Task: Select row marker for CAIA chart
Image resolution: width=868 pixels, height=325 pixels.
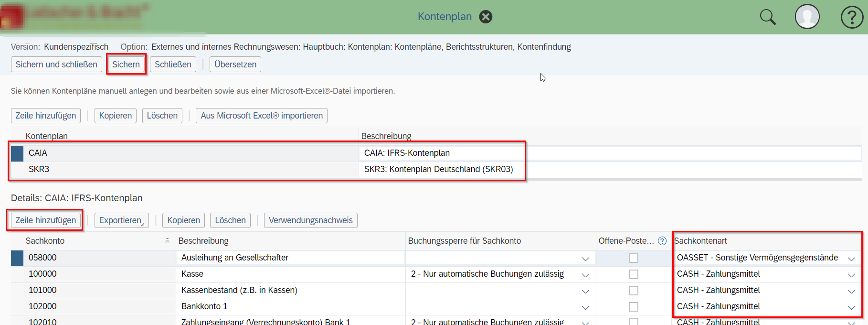Action: 17,153
